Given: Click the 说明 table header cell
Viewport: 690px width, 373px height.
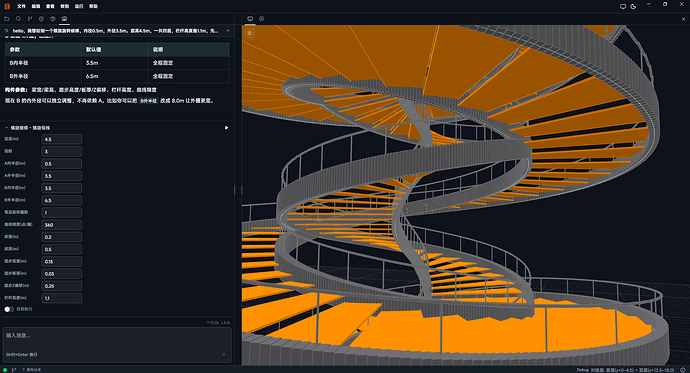Looking at the screenshot, I should click(x=189, y=50).
